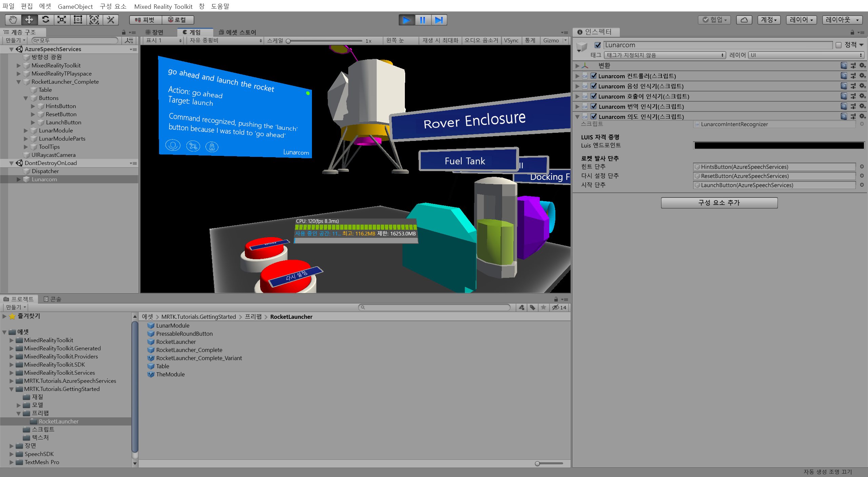Click the 구성 요소 추가 button
868x477 pixels.
point(719,203)
